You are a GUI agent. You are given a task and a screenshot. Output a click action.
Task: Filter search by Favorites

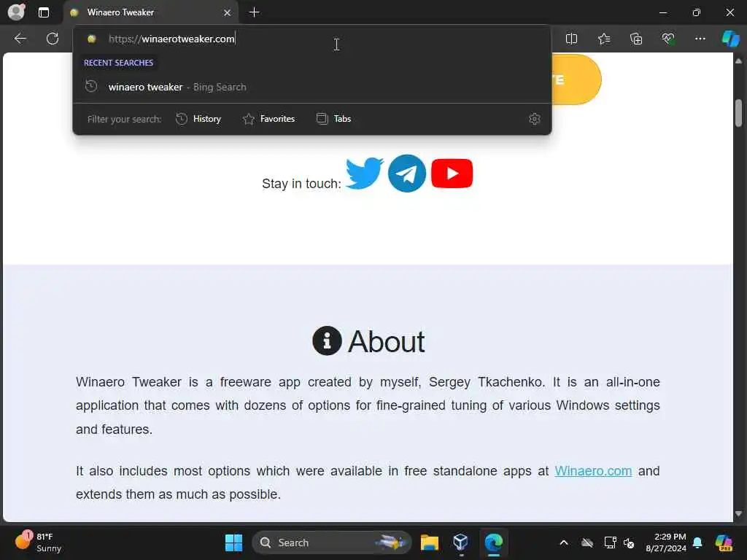pyautogui.click(x=268, y=119)
